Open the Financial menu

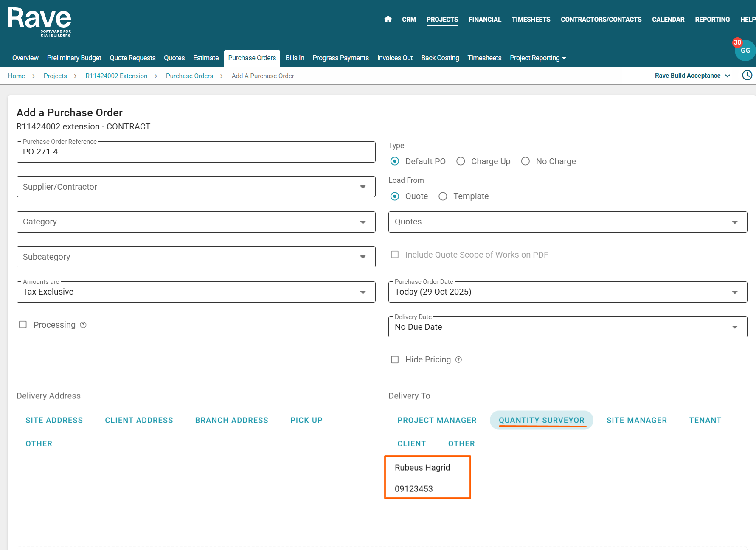pyautogui.click(x=485, y=20)
